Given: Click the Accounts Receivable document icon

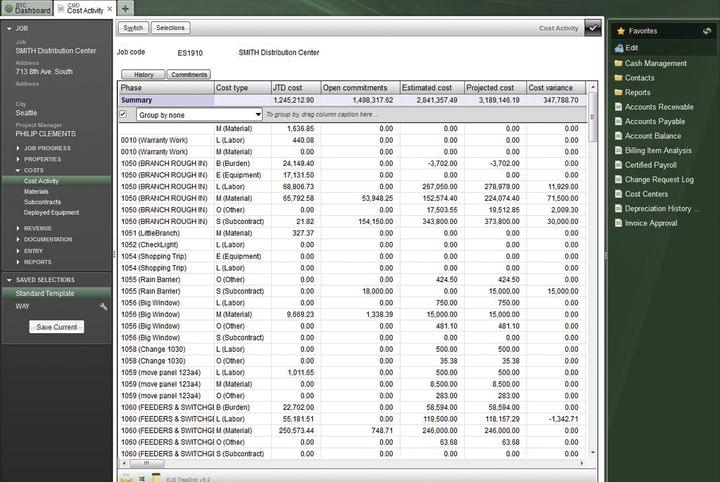Looking at the screenshot, I should 619,107.
